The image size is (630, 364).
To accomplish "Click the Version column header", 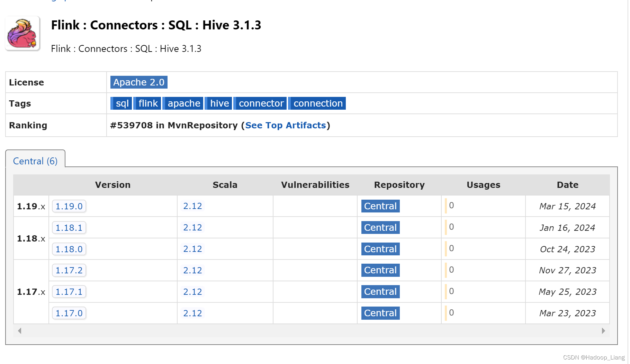I will coord(113,185).
